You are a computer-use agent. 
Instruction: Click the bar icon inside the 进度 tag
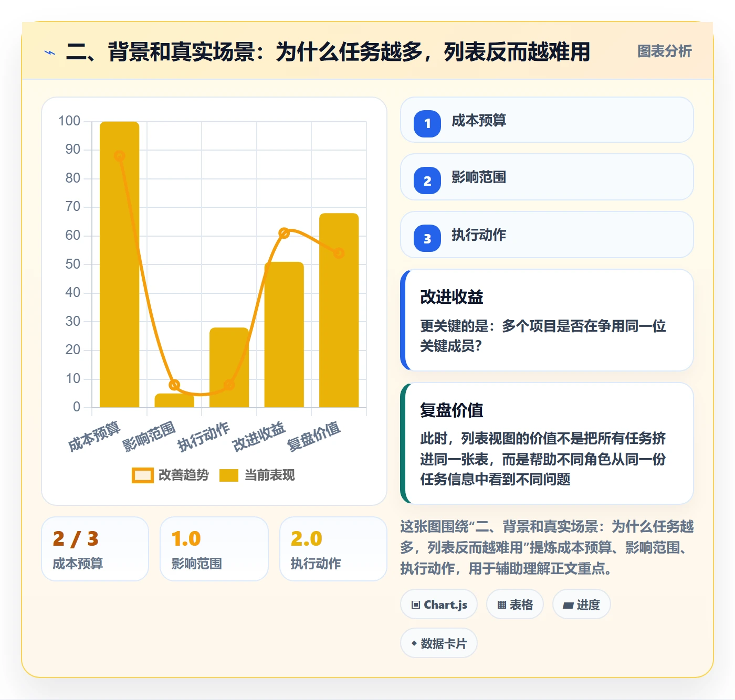[568, 605]
